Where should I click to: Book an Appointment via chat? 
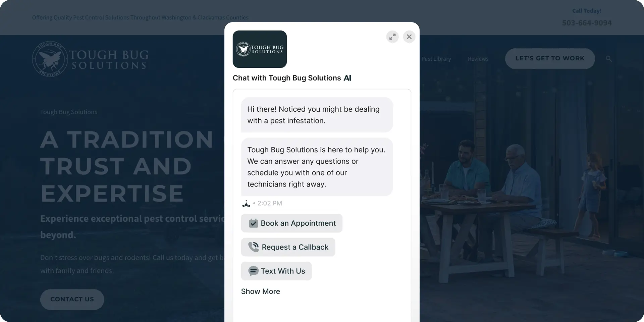click(291, 223)
